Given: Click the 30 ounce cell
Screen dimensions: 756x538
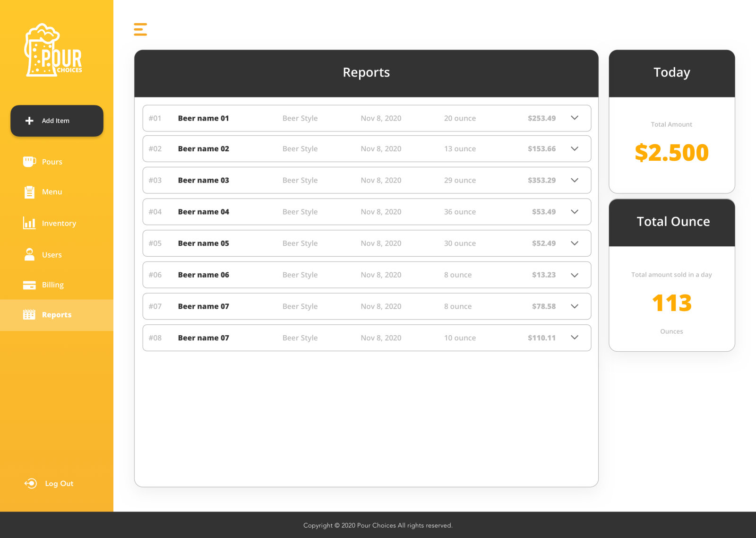Looking at the screenshot, I should pyautogui.click(x=460, y=243).
